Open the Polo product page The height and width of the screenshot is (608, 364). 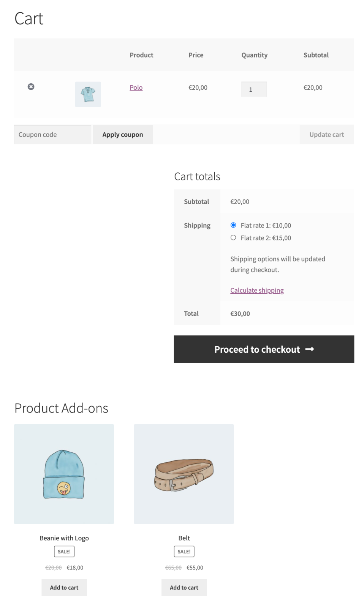[136, 87]
